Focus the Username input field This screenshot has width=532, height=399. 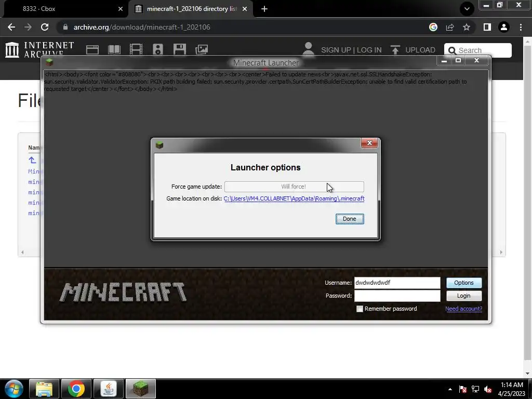397,283
